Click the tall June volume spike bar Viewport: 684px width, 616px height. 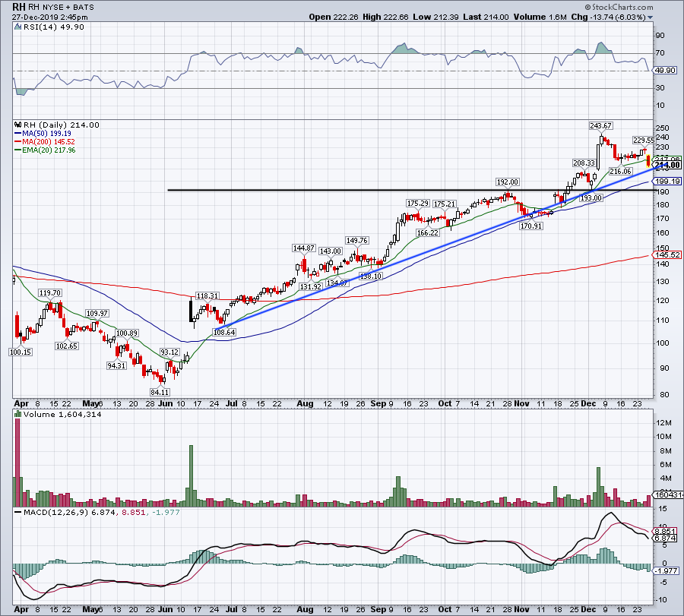[x=191, y=475]
